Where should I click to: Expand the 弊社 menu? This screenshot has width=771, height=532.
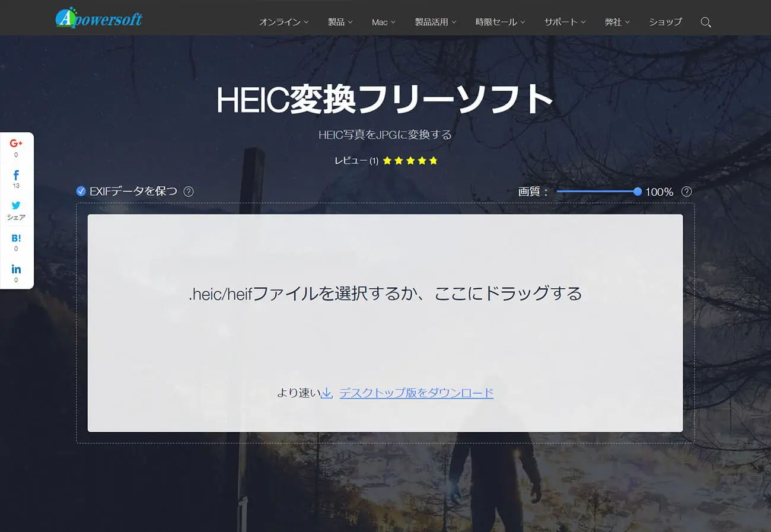coord(617,22)
